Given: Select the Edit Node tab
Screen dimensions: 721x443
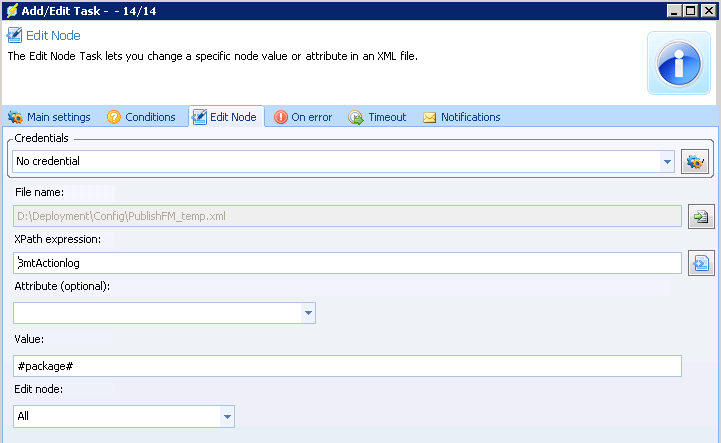Looking at the screenshot, I should pos(225,117).
